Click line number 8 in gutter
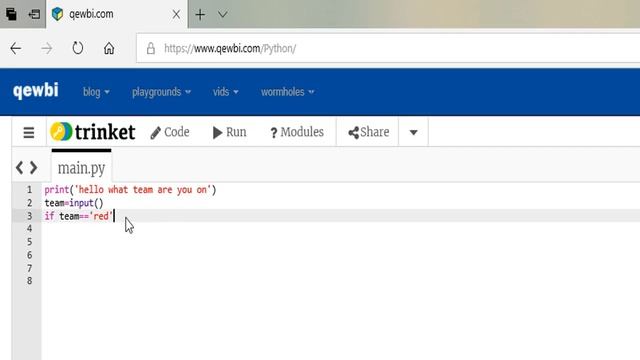Viewport: 640px width, 360px height. click(x=29, y=281)
